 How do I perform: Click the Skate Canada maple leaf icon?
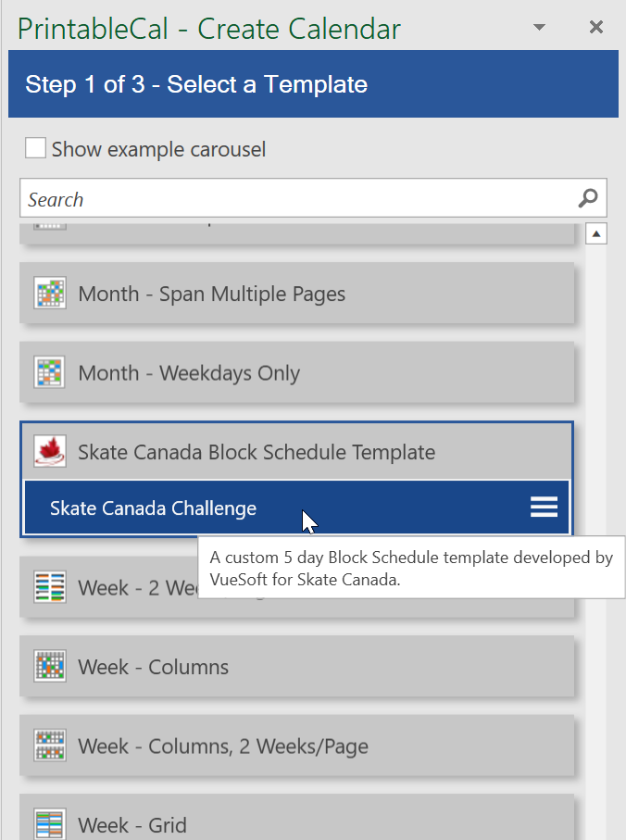coord(50,452)
